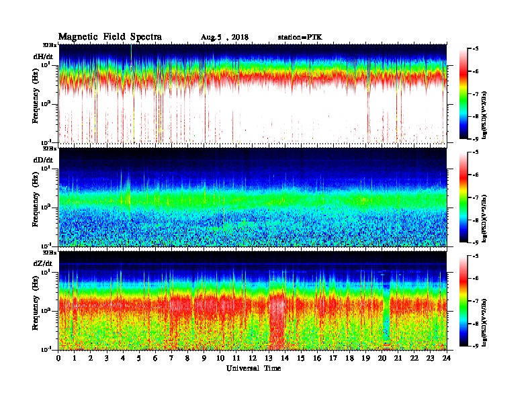Click hour 1 on the time axis
The image size is (532, 411).
pos(75,359)
